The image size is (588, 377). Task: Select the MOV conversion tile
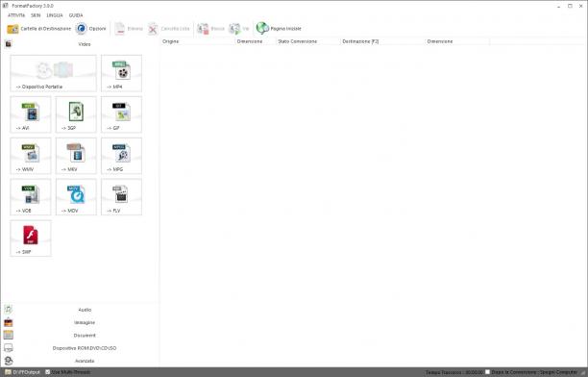tap(76, 197)
